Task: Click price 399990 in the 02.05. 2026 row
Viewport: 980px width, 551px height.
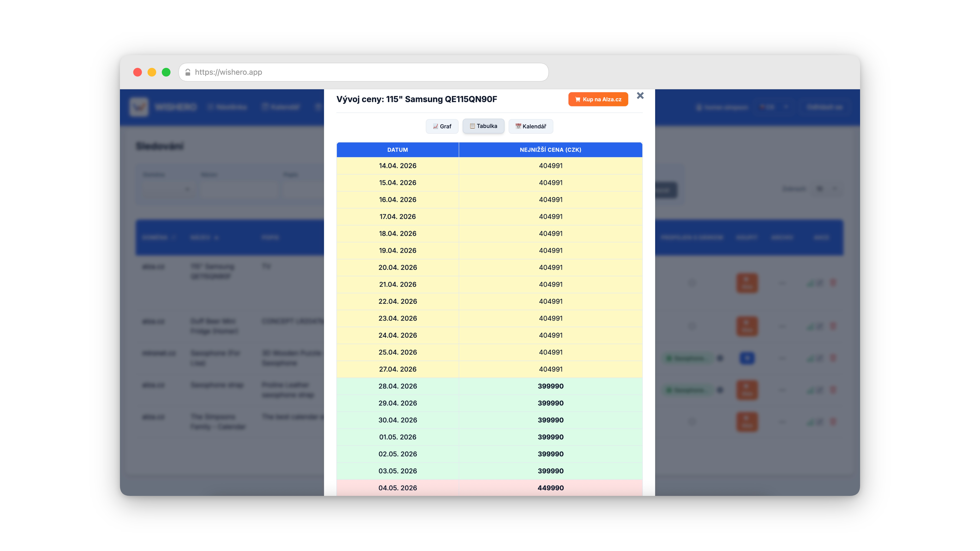Action: 550,454
